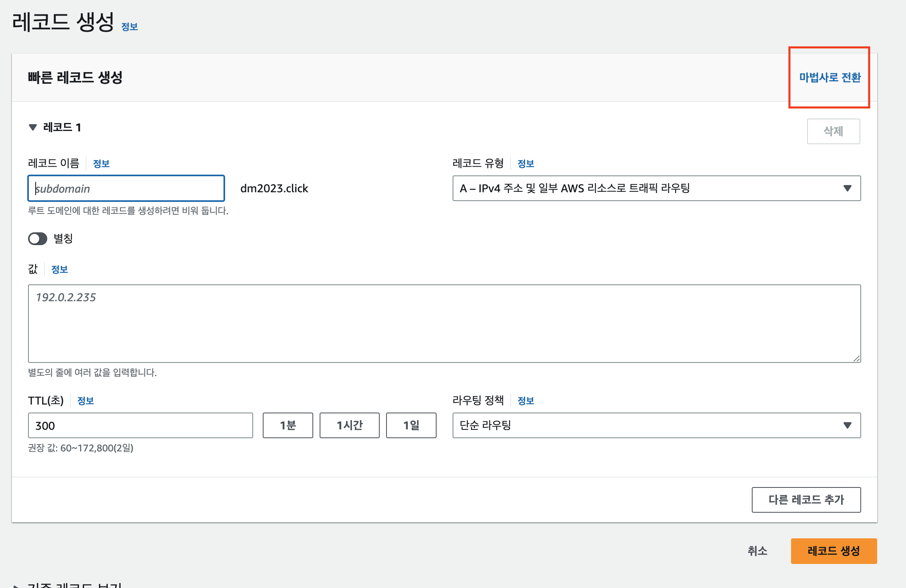Viewport: 906px width, 588px height.
Task: Click the 삭제 button
Action: pos(833,131)
